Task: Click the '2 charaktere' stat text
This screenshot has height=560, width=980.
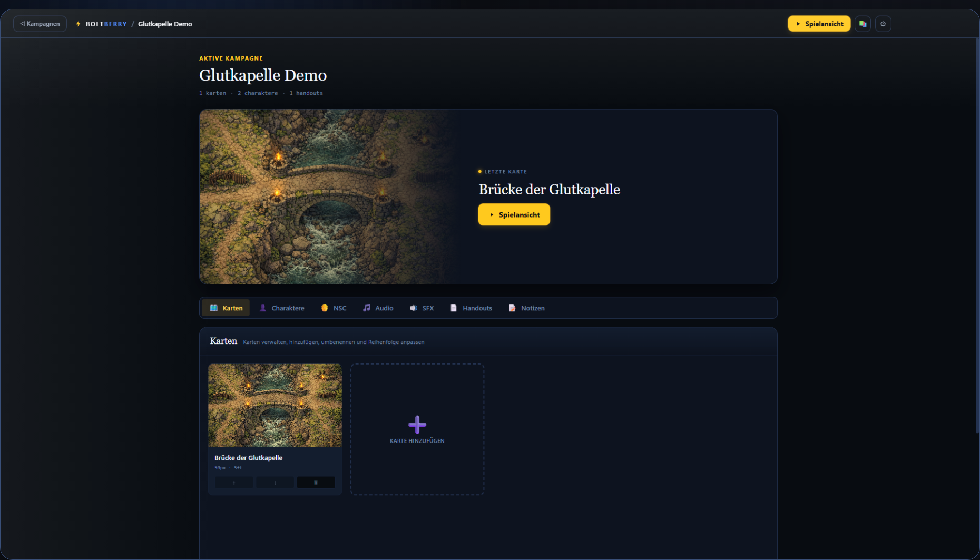Action: click(x=258, y=93)
